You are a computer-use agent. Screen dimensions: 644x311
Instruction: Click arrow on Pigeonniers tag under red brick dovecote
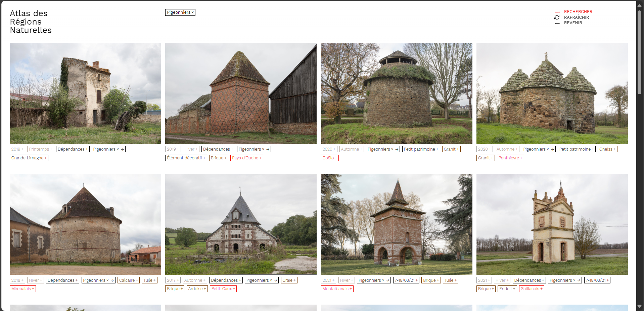268,149
